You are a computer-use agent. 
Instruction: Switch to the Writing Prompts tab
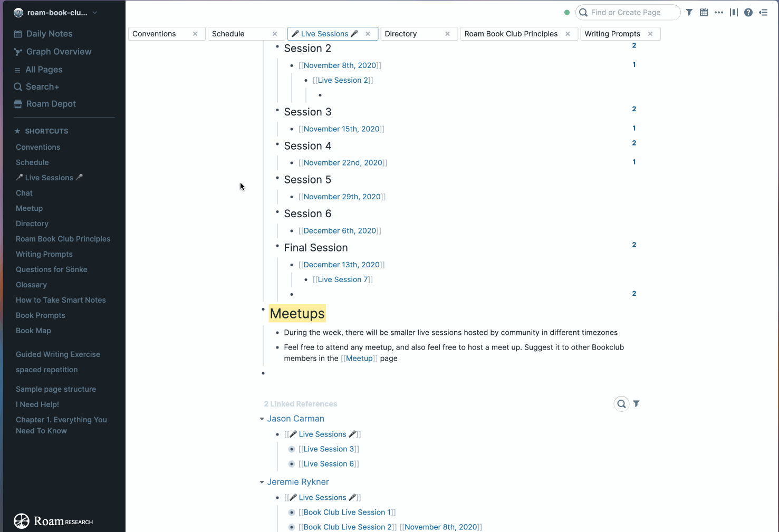coord(612,33)
